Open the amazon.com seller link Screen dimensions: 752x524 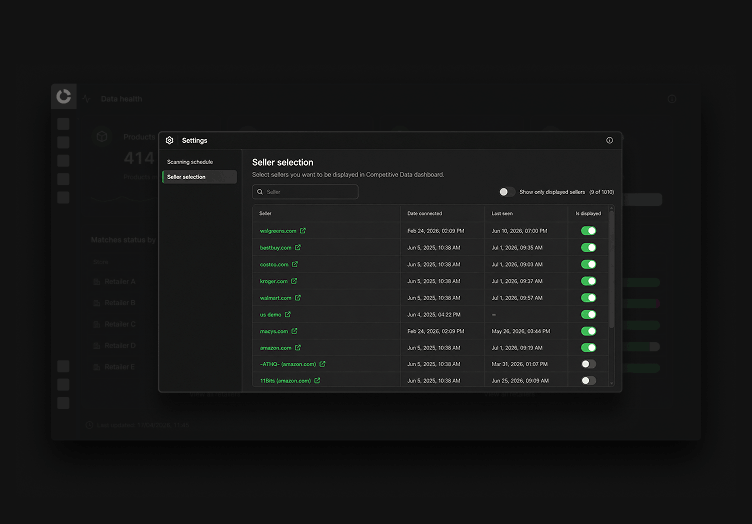[x=275, y=348]
